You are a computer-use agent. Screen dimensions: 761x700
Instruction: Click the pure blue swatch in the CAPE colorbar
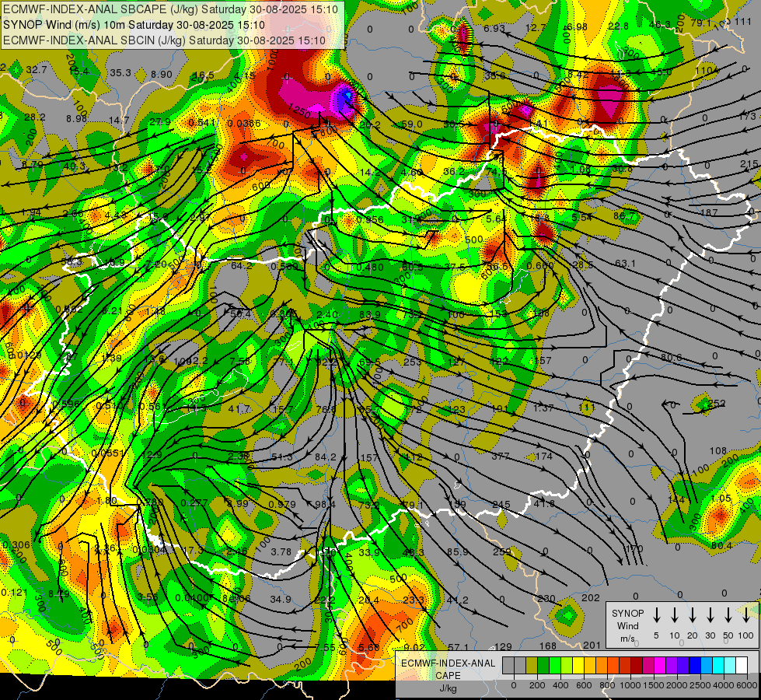coord(694,666)
